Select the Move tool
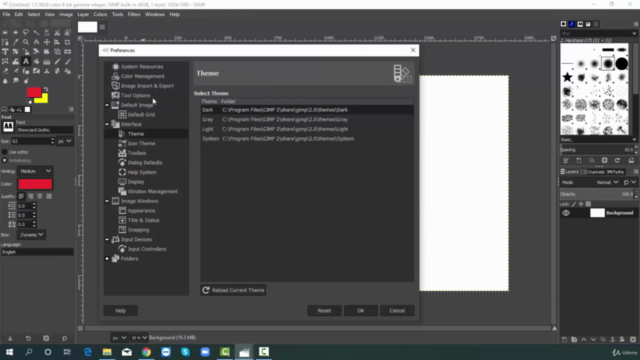The height and width of the screenshot is (360, 640). click(x=47, y=42)
